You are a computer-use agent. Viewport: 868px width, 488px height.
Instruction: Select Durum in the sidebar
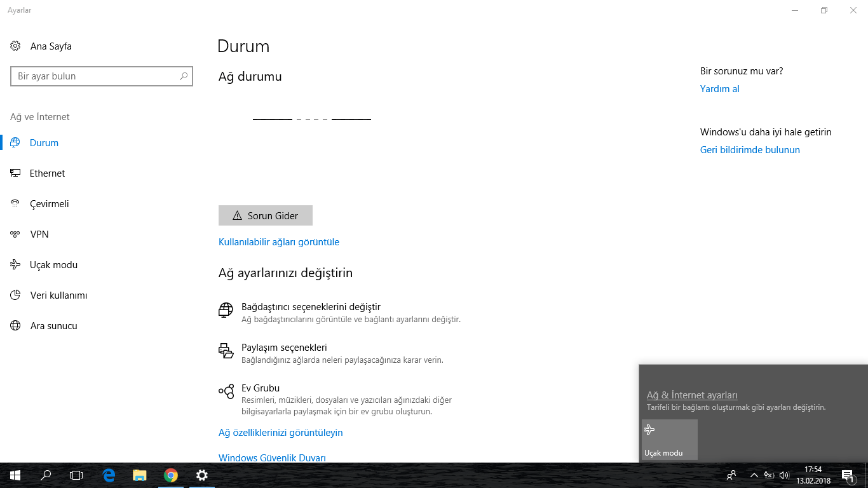pyautogui.click(x=43, y=143)
